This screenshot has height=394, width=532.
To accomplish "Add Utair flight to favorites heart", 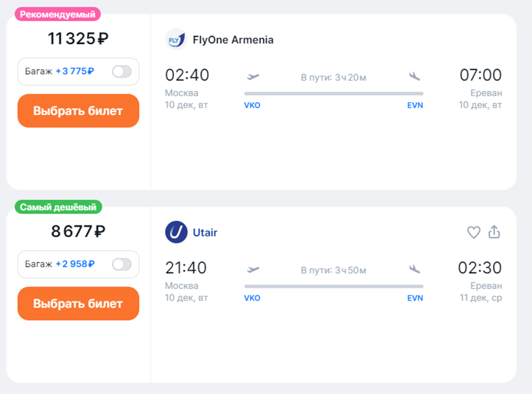I will (474, 232).
